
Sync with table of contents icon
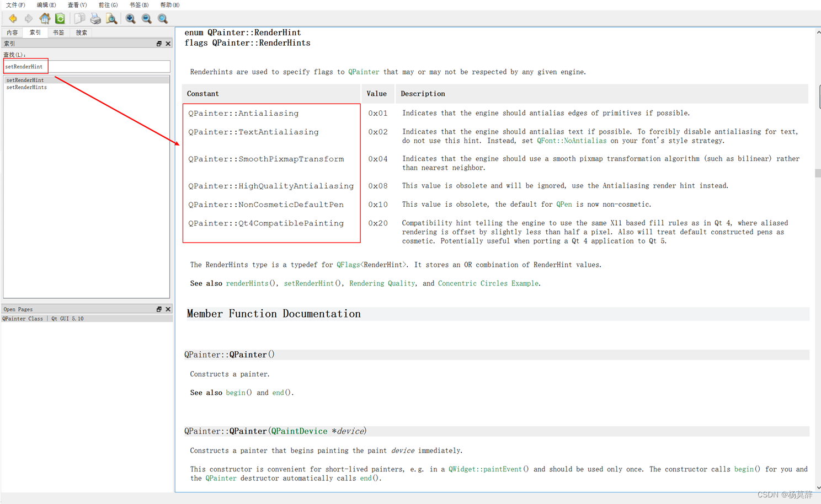point(60,19)
